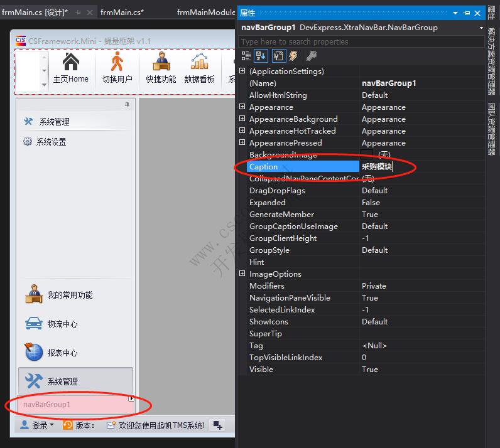
Task: Expand the AppearancePressed property
Action: pos(242,142)
